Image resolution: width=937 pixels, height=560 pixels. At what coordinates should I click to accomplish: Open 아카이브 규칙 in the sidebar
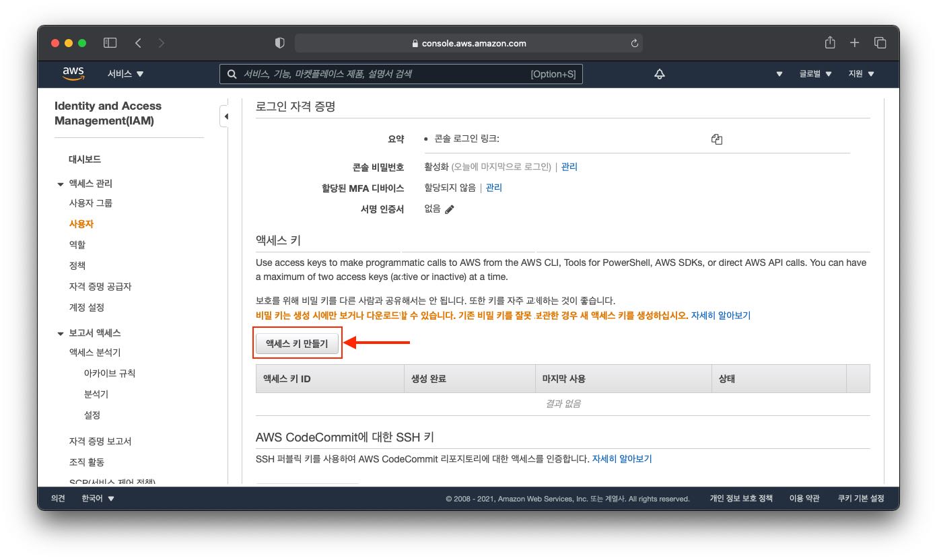point(110,374)
